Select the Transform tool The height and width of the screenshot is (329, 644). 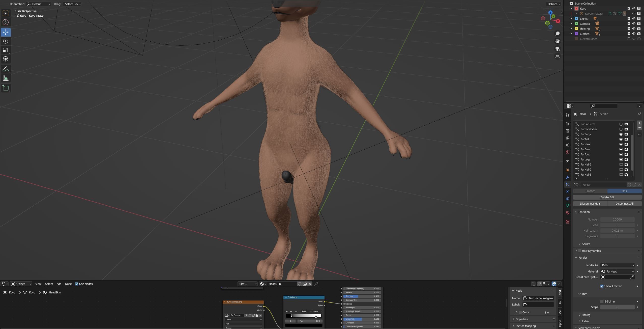pyautogui.click(x=6, y=59)
